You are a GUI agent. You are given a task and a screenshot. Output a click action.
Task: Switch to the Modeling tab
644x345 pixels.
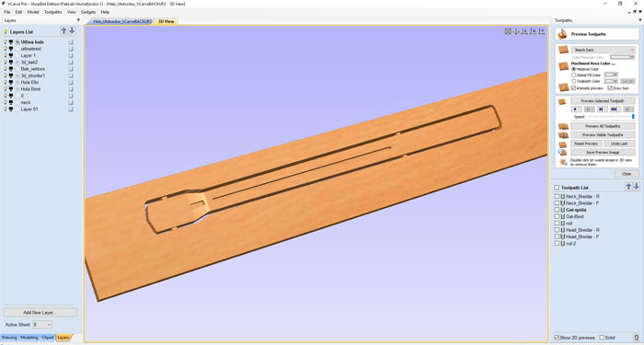[x=29, y=338]
